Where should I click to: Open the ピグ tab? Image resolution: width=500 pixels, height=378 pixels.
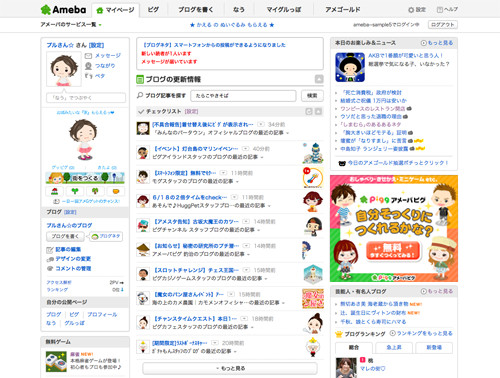pyautogui.click(x=153, y=10)
